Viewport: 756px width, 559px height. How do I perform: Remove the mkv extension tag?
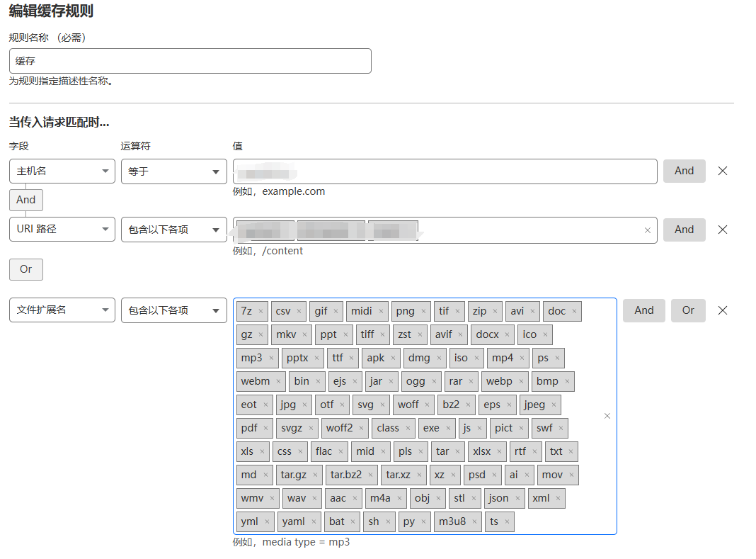point(304,334)
